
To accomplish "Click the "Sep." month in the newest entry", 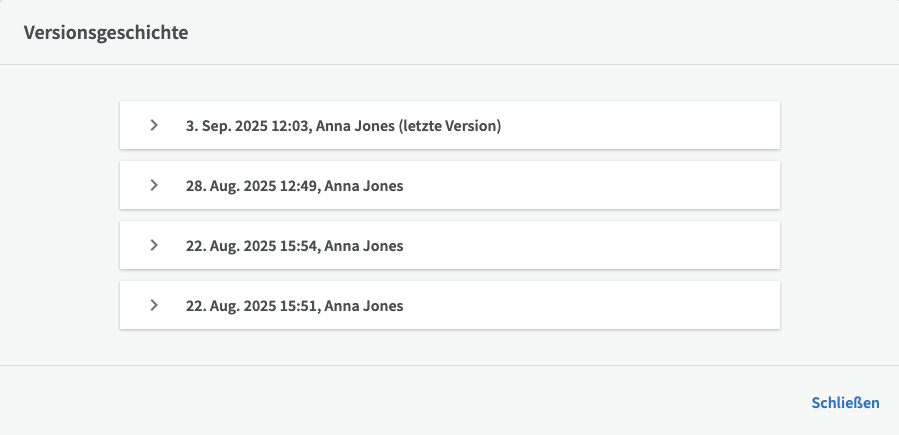I will point(215,126).
